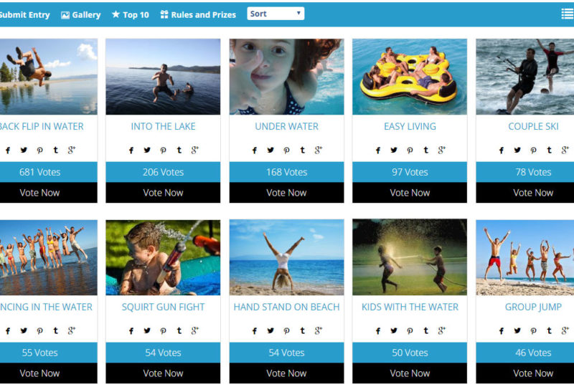Pin Easy Living photo to Pinterest
574x392 pixels.
pos(410,150)
